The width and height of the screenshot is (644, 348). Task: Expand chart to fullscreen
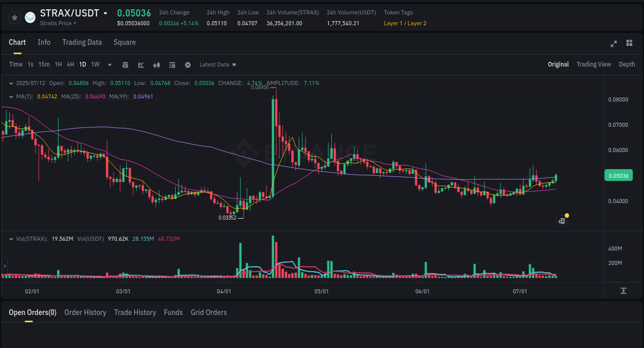614,44
